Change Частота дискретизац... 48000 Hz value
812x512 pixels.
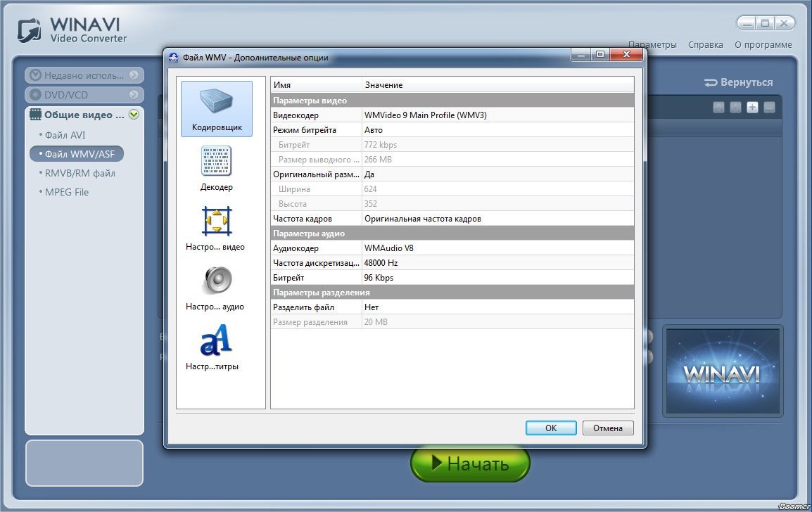[497, 263]
